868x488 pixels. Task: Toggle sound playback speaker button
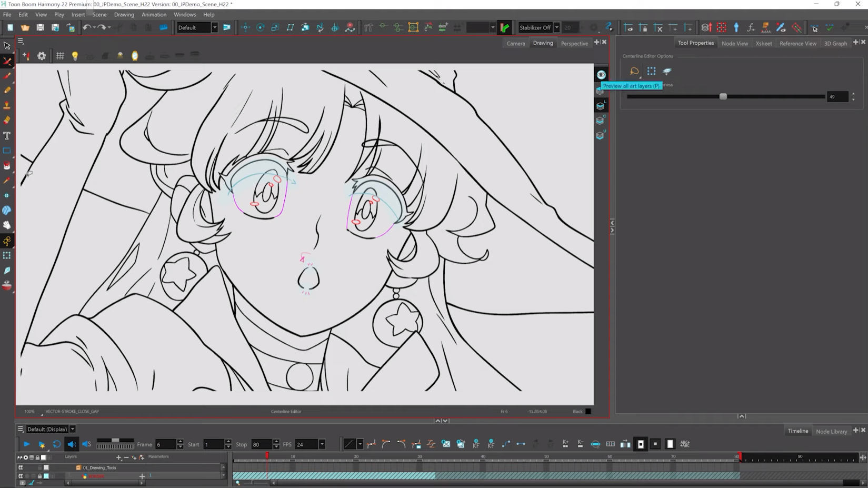[x=72, y=444]
